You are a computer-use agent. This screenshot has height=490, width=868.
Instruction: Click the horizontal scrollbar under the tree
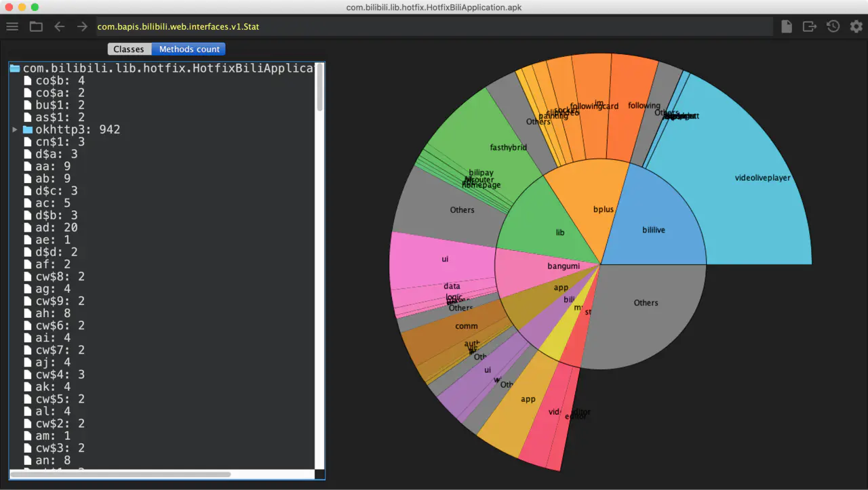tap(121, 474)
